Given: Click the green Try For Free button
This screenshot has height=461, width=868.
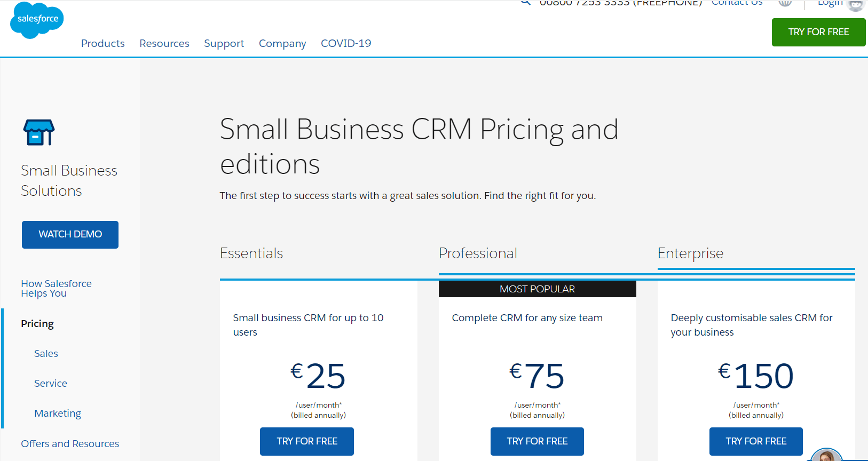Looking at the screenshot, I should pos(818,32).
